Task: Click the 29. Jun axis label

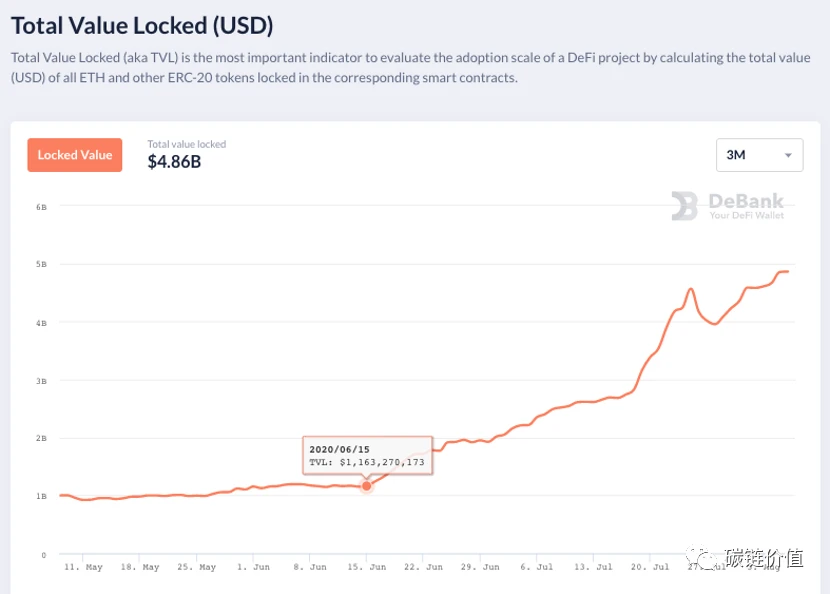Action: tap(480, 567)
